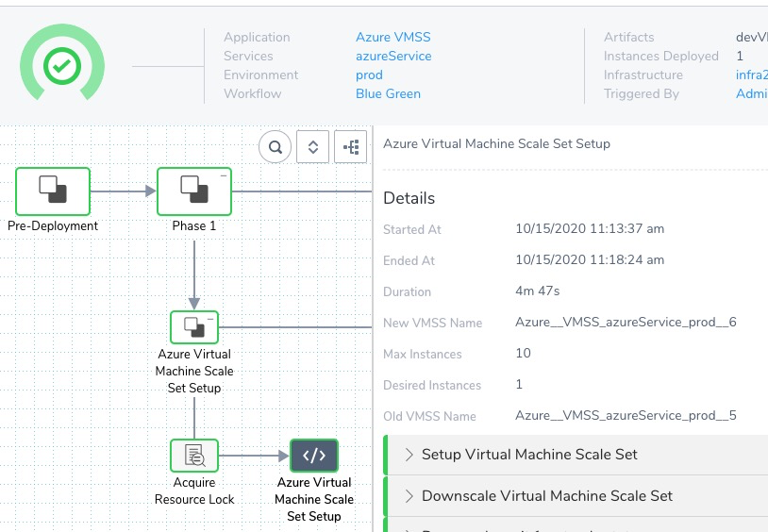Click the Started At timestamp 11:13:37 am

590,229
